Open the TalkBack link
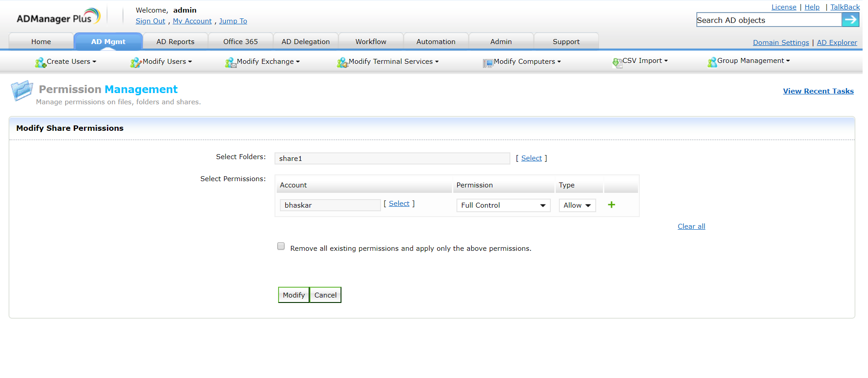The image size is (868, 378). (845, 7)
